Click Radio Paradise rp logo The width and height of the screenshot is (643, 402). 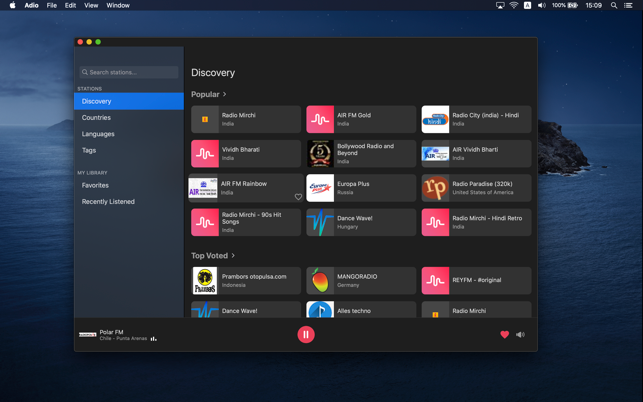click(x=436, y=188)
